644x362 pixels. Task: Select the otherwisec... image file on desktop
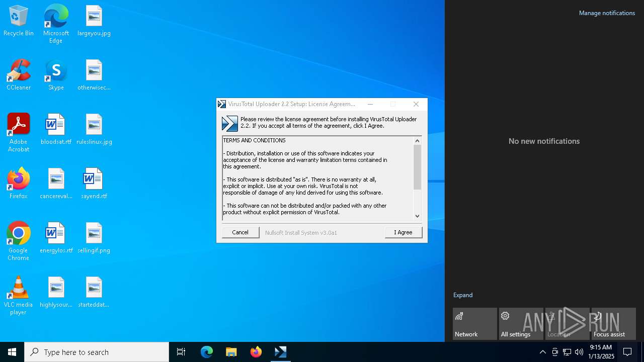pyautogui.click(x=94, y=75)
